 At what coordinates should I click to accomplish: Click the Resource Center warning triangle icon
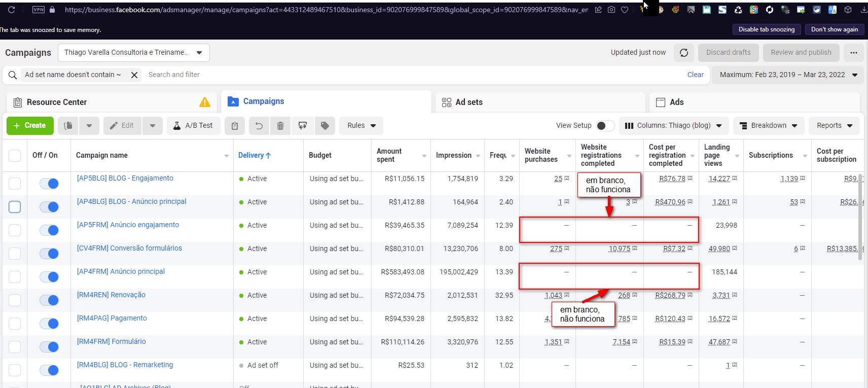[205, 102]
